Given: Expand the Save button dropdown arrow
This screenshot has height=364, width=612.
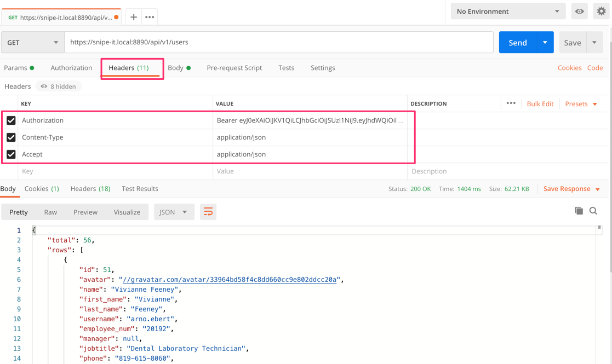Looking at the screenshot, I should 594,43.
